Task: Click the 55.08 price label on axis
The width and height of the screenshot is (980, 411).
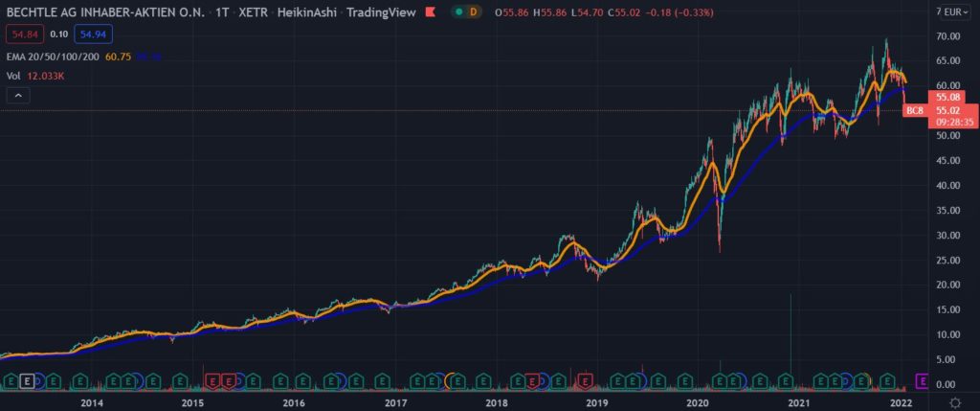Action: 948,98
